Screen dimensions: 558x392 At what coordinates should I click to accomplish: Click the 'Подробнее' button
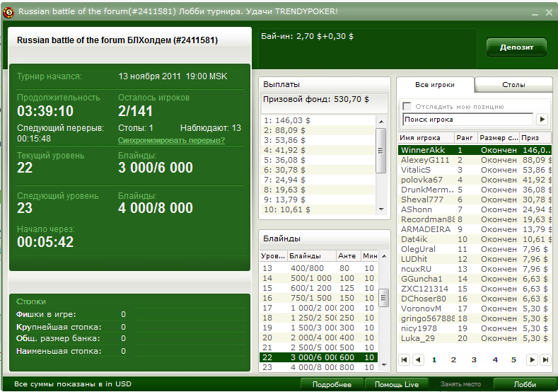click(x=332, y=384)
